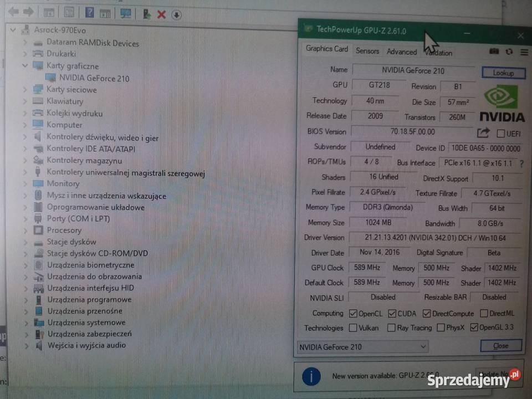Click the BIOS export share icon

point(483,132)
